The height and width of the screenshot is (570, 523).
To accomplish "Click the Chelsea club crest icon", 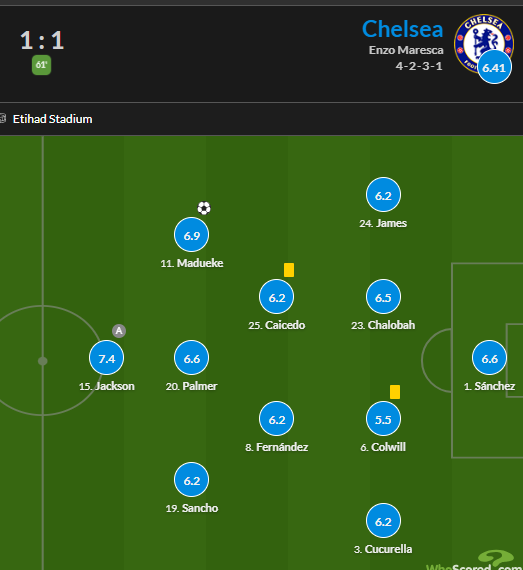I will pyautogui.click(x=484, y=43).
